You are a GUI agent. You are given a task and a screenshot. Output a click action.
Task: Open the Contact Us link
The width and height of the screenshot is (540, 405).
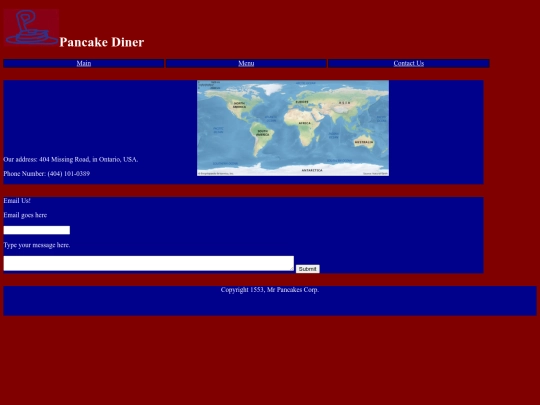409,63
